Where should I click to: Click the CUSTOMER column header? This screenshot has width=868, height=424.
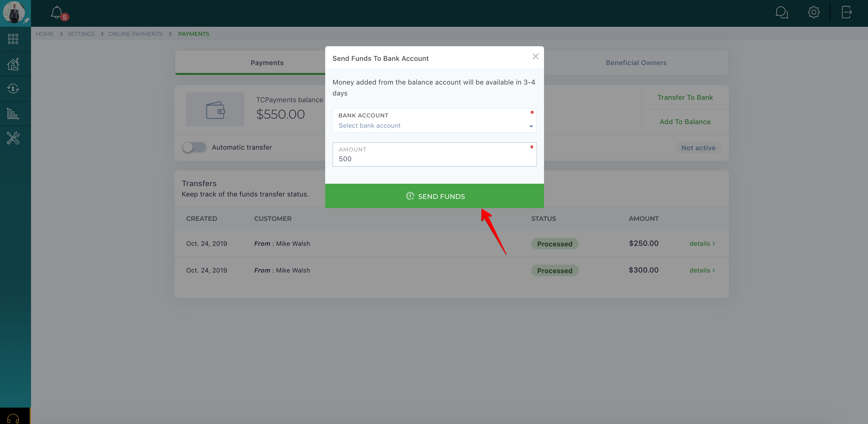pos(273,219)
